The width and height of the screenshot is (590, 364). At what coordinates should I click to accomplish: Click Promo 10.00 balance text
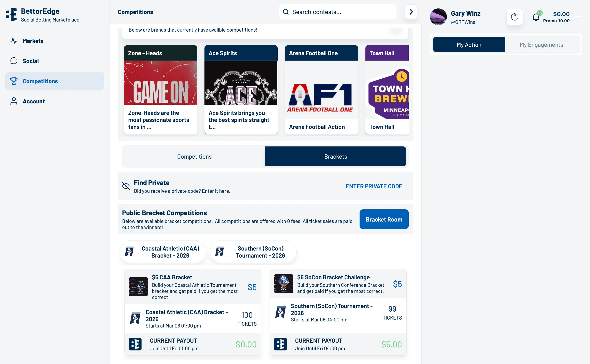(x=556, y=21)
